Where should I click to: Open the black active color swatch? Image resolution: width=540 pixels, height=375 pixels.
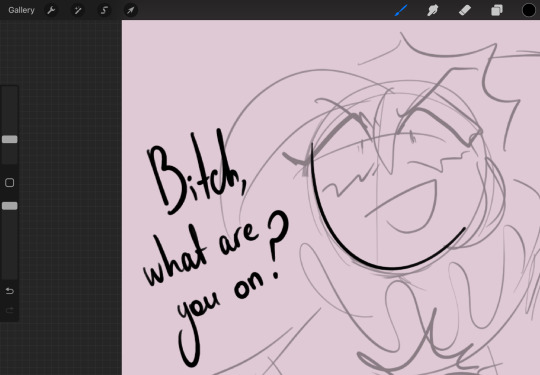[529, 10]
